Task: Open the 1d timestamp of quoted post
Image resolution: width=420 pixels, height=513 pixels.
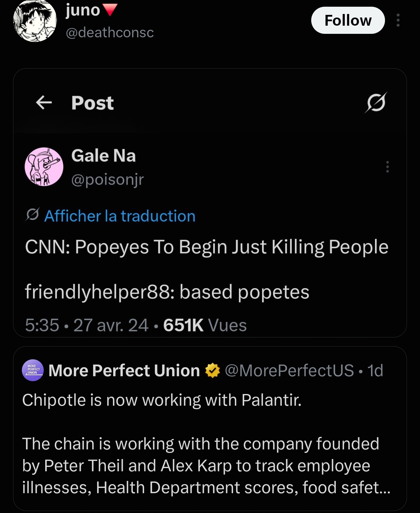Action: (375, 370)
